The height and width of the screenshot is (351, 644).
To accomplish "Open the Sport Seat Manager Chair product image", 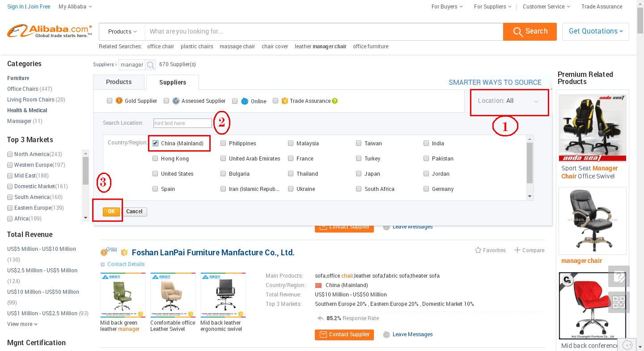I will click(593, 128).
